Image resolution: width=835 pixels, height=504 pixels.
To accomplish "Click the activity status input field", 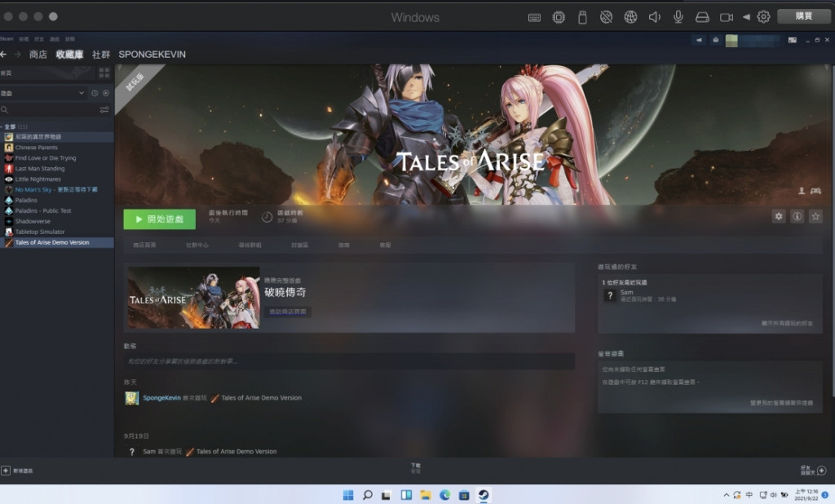I will (x=349, y=361).
